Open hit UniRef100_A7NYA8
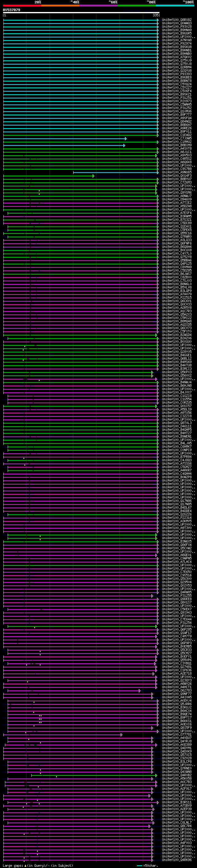 pyautogui.click(x=177, y=40)
